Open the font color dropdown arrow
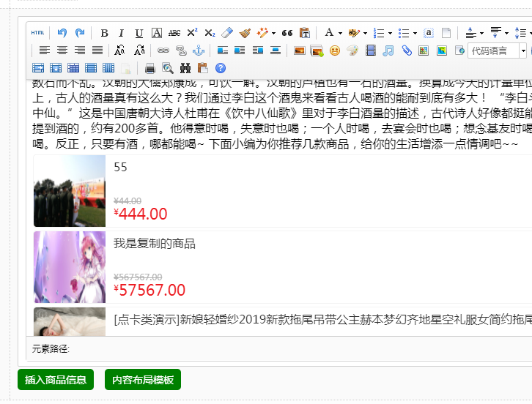Screen dimensions: 532x404 340,33
